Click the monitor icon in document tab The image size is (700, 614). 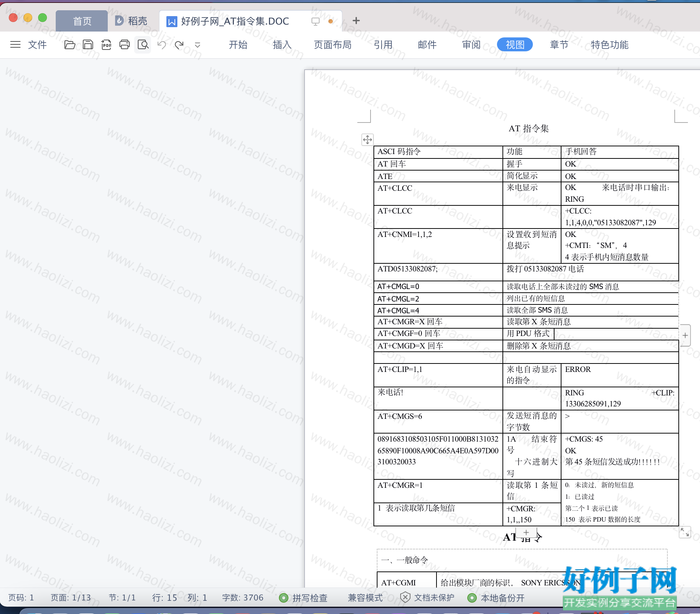click(x=315, y=21)
